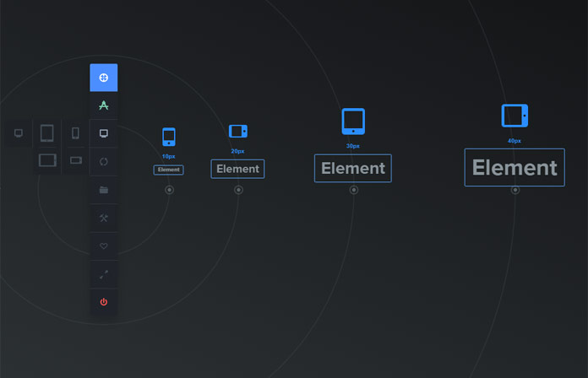Click the circular refresh icon in sidebar
Image resolution: width=588 pixels, height=378 pixels.
coord(103,161)
